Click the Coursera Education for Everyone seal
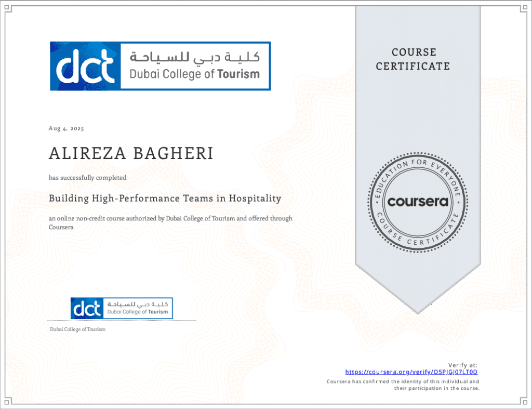 (x=418, y=202)
